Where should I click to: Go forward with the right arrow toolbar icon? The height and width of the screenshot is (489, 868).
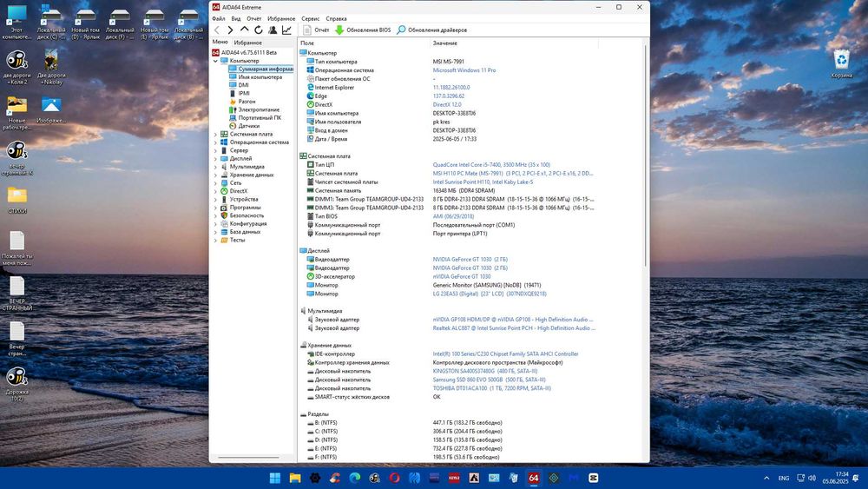[x=230, y=30]
